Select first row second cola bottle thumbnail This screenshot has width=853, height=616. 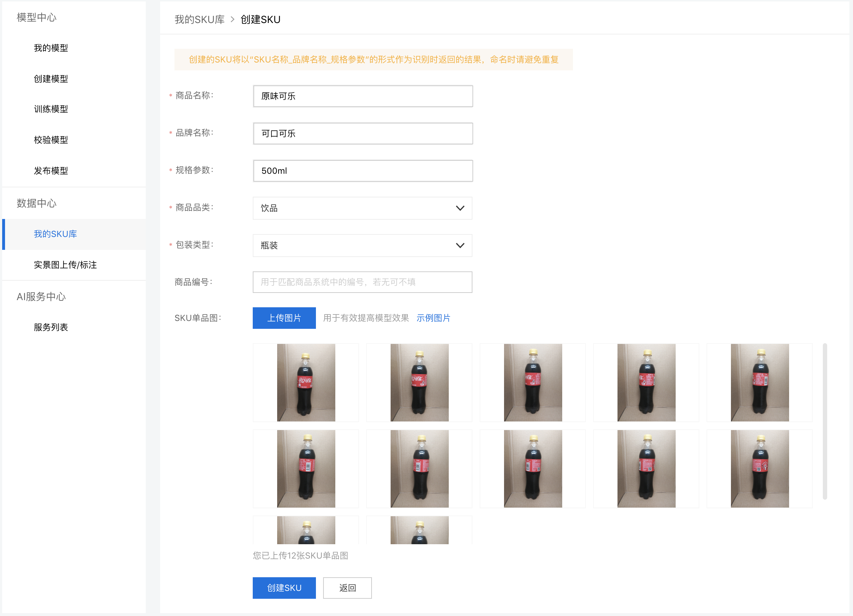(x=419, y=382)
